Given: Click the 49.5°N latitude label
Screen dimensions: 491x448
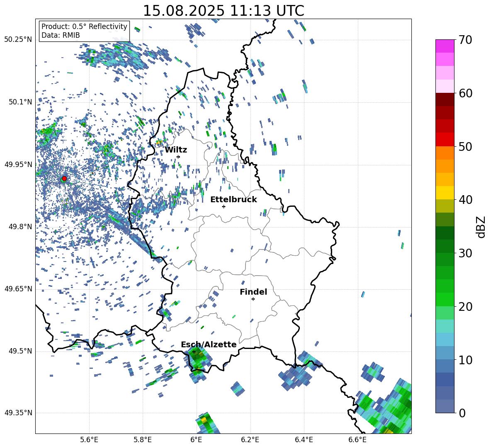Looking at the screenshot, I should [x=20, y=351].
